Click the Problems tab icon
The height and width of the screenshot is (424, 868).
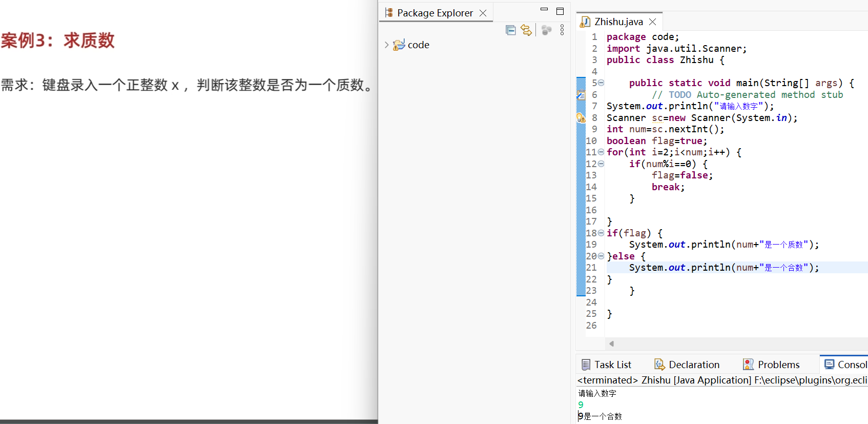(749, 365)
